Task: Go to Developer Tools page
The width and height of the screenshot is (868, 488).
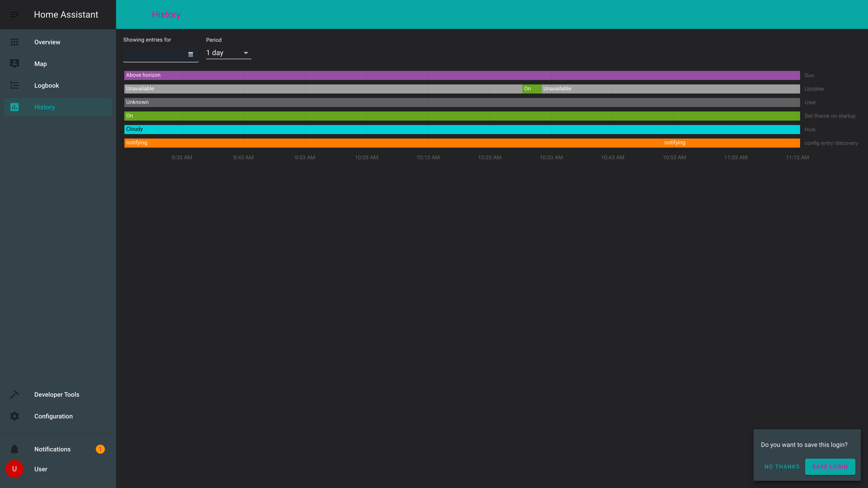Action: [x=57, y=394]
